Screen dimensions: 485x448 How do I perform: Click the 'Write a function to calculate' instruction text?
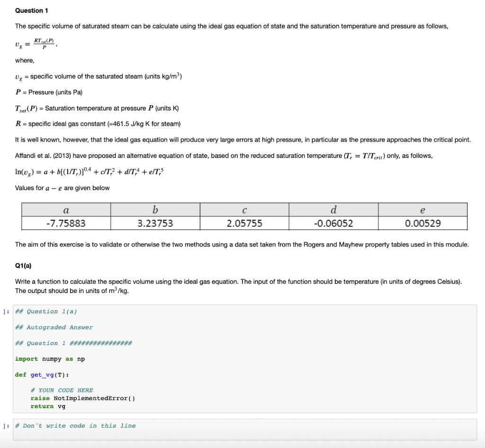(x=238, y=286)
